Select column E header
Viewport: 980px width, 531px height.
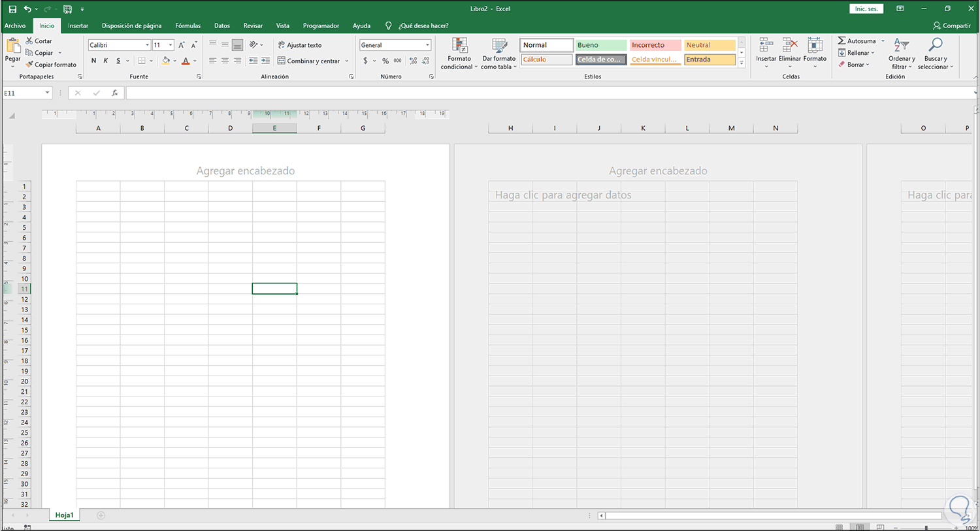coord(274,128)
